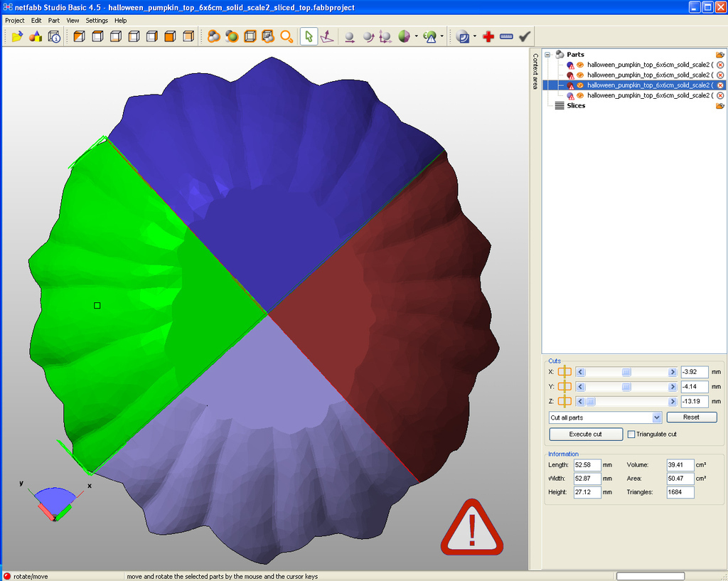The image size is (728, 581).
Task: Hide the fourth pumpkin part via eye icon
Action: 580,95
